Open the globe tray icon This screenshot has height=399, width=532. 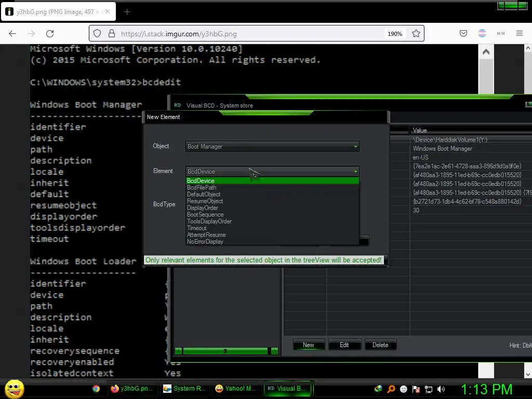(x=378, y=389)
